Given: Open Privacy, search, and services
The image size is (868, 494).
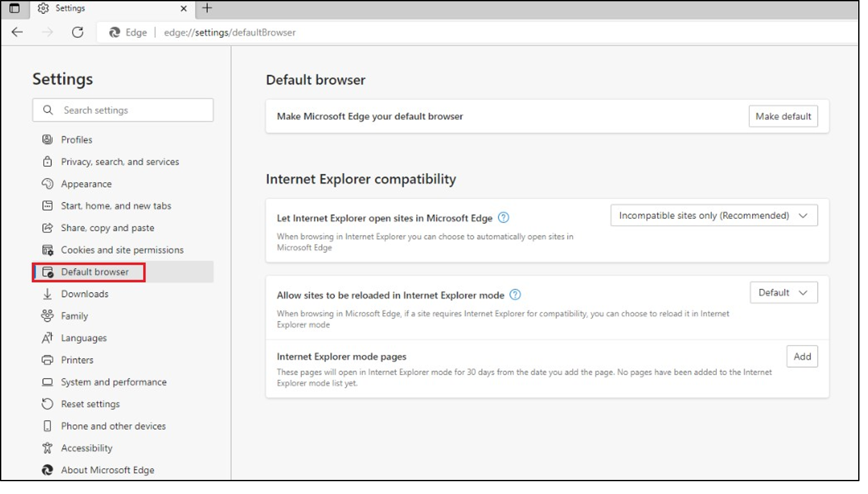Looking at the screenshot, I should point(123,162).
